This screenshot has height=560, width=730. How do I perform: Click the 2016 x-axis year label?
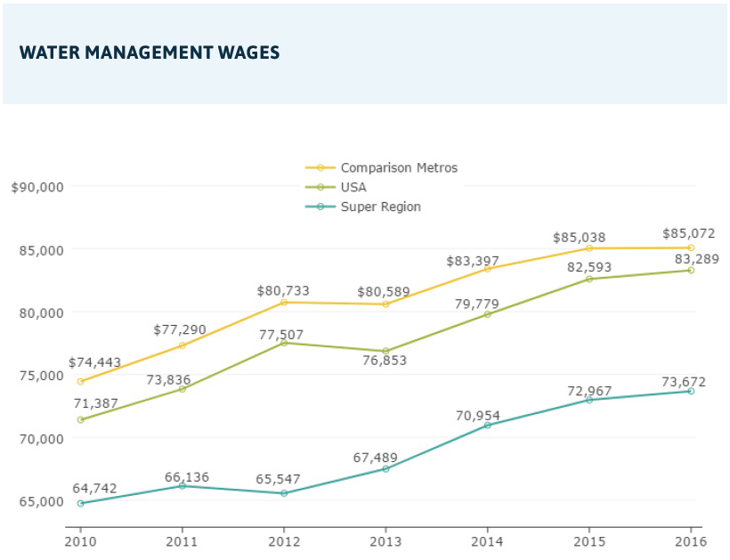click(690, 541)
